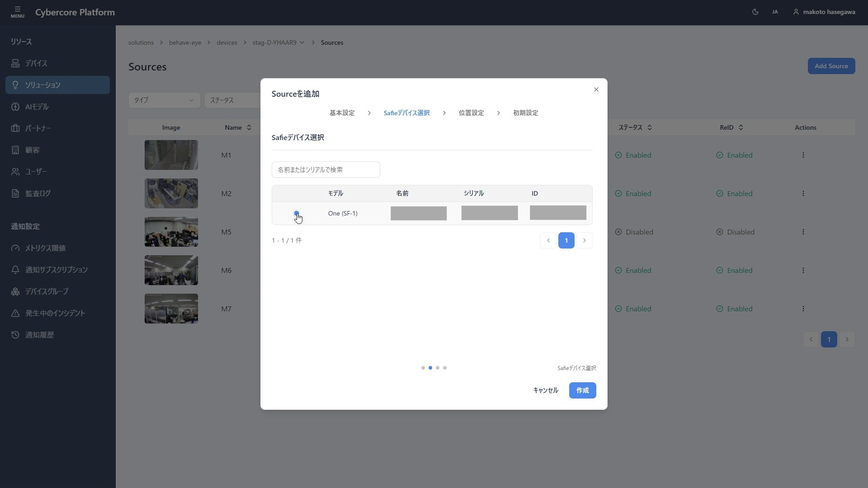Image resolution: width=868 pixels, height=488 pixels.
Task: Open 監査ログ sidebar item
Action: pyautogui.click(x=57, y=193)
